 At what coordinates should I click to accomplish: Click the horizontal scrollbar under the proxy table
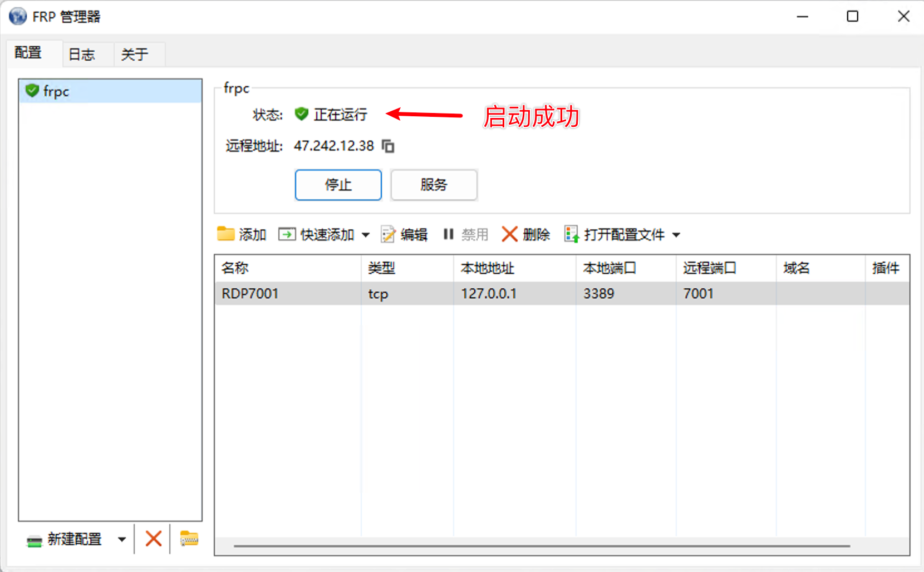542,546
